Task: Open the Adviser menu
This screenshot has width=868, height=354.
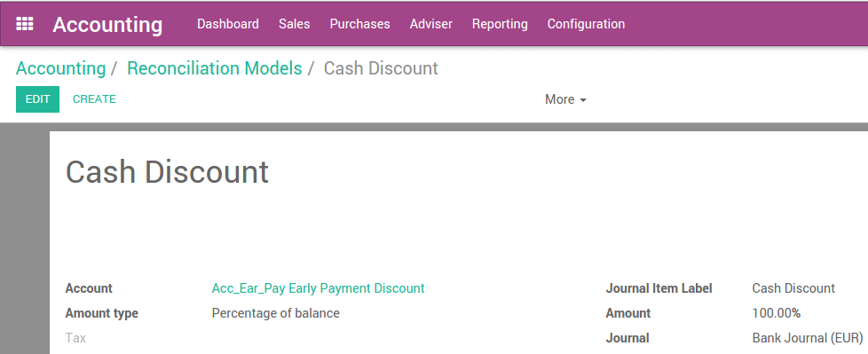Action: coord(431,24)
